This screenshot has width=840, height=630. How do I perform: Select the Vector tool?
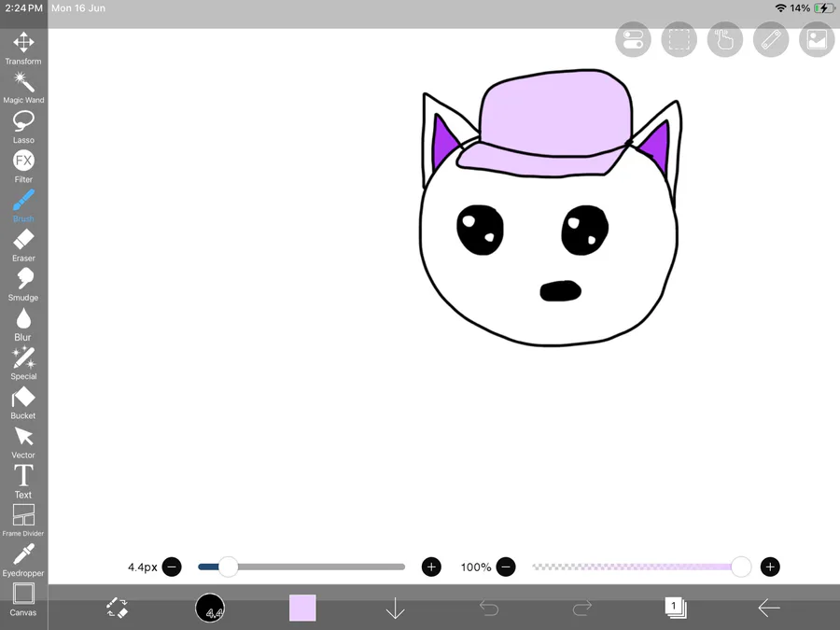23,442
